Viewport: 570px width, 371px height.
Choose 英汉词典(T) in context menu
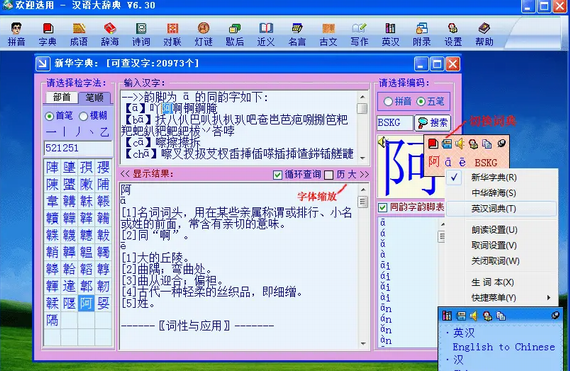[x=501, y=209]
